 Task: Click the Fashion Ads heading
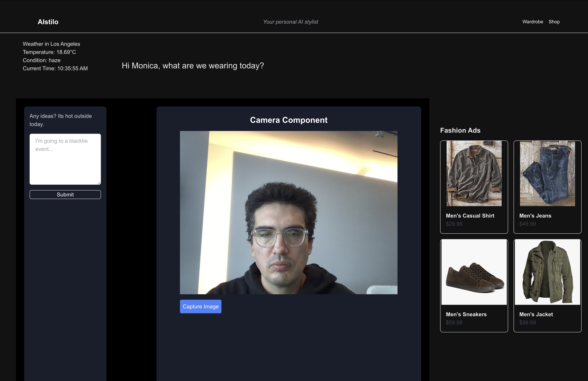460,130
